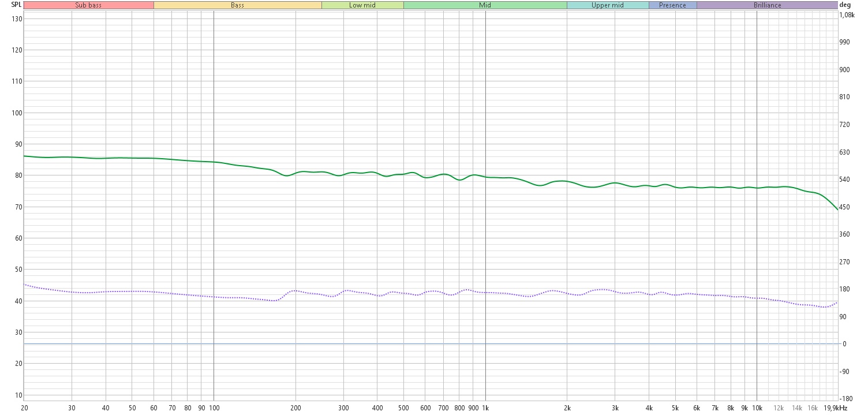Viewport: 868px width, 415px height.
Task: Click the 70 SPL axis value
Action: (x=18, y=207)
